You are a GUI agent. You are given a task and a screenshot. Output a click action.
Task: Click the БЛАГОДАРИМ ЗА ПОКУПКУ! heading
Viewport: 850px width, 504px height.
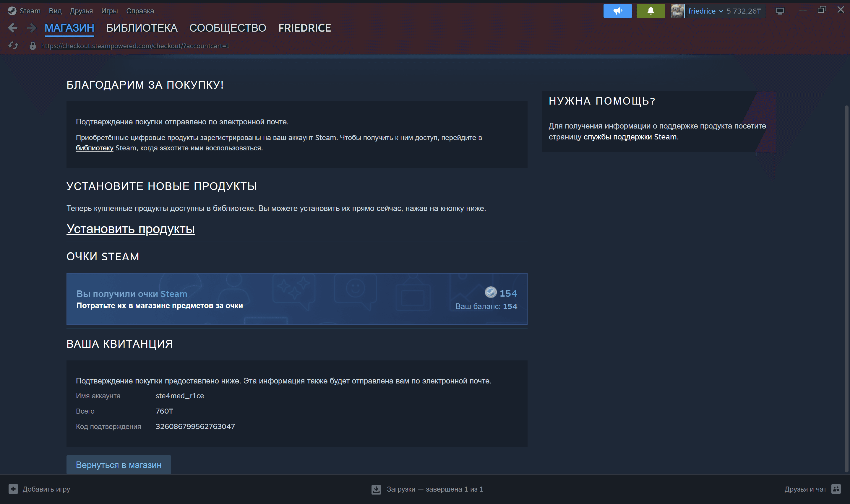tap(145, 84)
